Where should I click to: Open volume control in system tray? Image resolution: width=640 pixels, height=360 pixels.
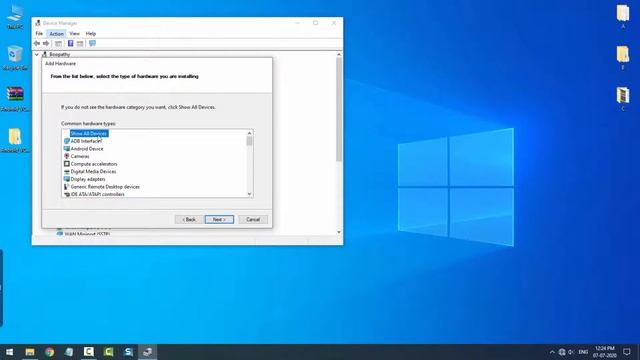(x=571, y=352)
